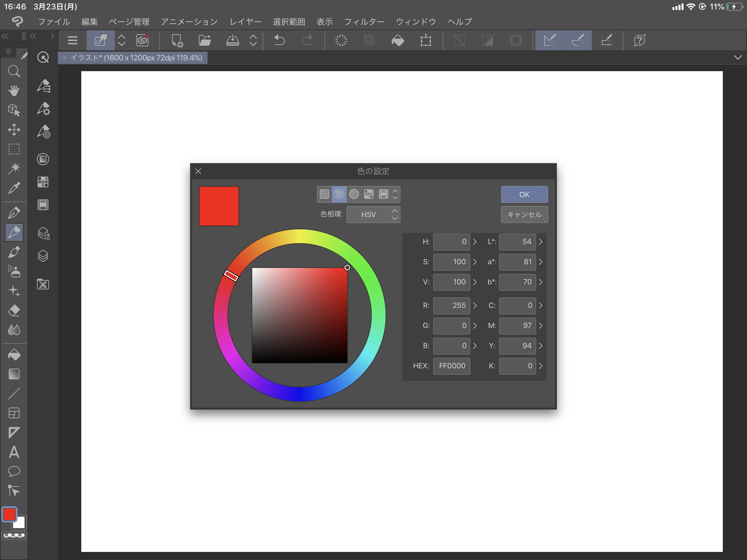Click the Undo arrow in the command bar

[x=279, y=41]
